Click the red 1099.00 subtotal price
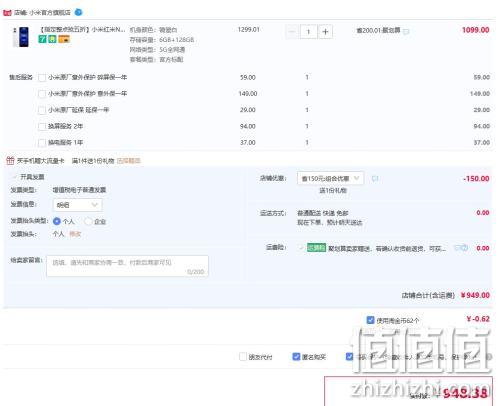500x406 pixels. (x=475, y=30)
